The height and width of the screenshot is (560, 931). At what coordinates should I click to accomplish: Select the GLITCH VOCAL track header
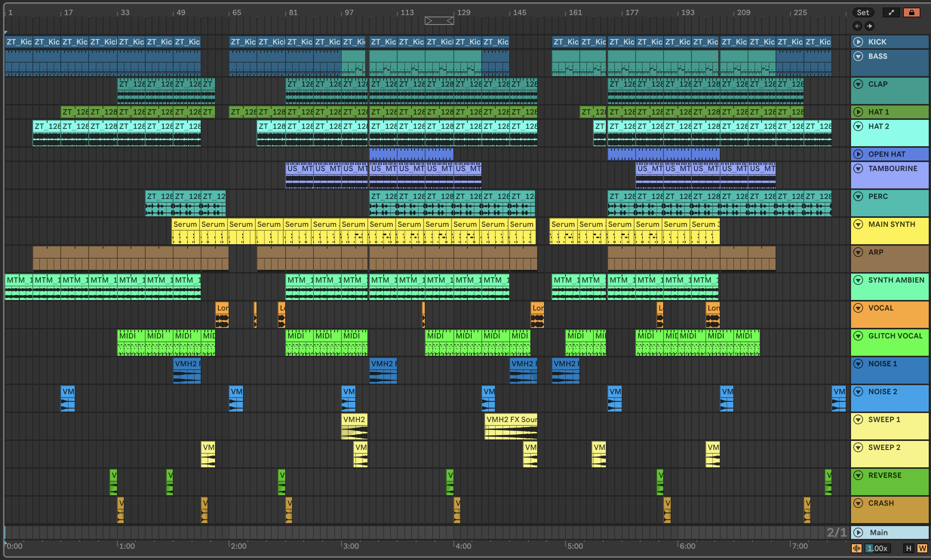895,336
